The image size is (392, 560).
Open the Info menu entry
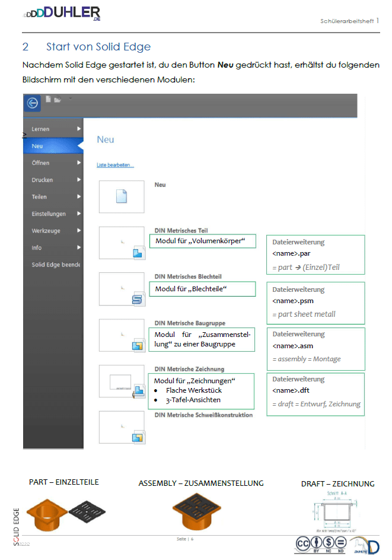point(53,247)
